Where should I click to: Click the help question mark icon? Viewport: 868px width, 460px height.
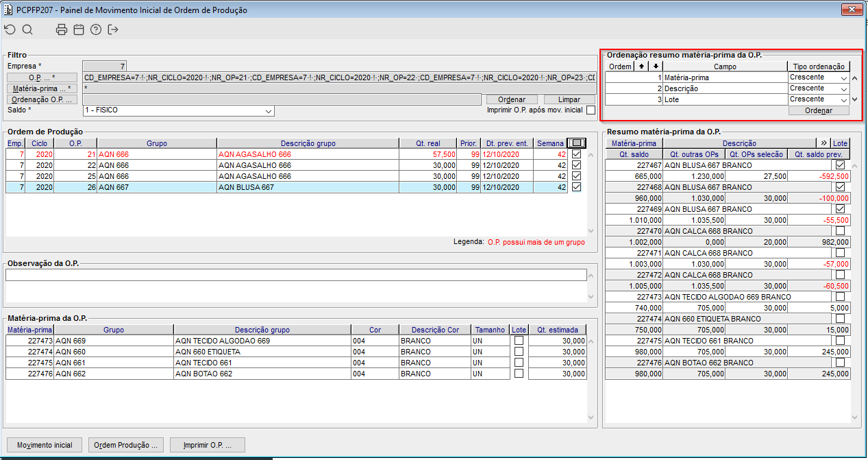(x=96, y=29)
